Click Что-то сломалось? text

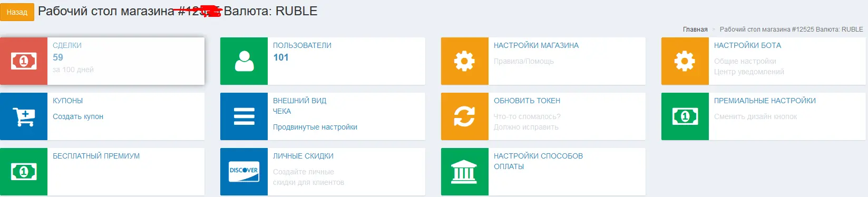(527, 116)
